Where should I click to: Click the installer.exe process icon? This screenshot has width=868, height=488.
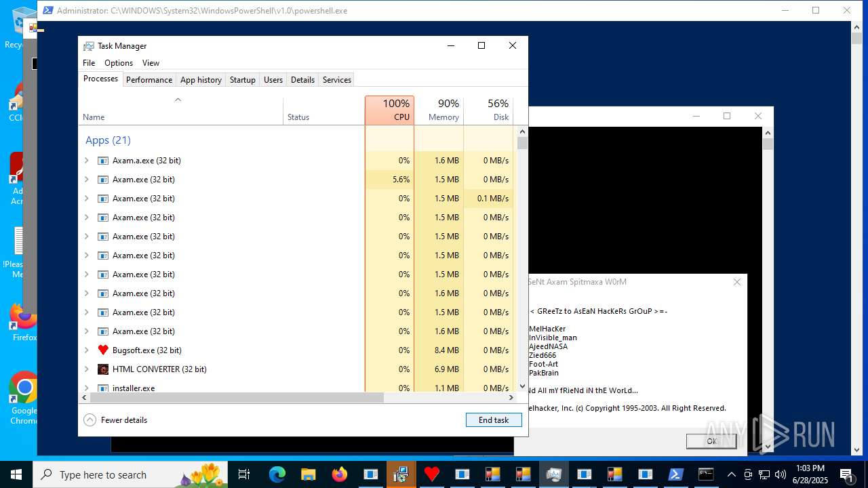[103, 388]
